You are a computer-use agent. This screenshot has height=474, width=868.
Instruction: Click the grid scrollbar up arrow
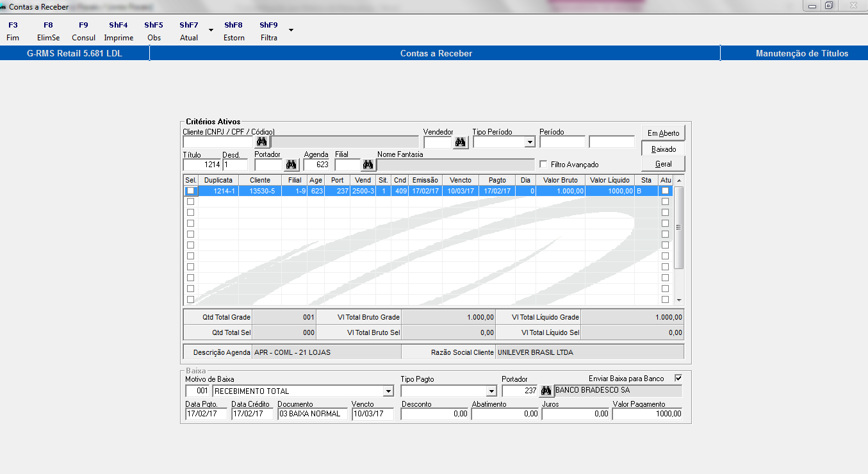click(x=679, y=181)
